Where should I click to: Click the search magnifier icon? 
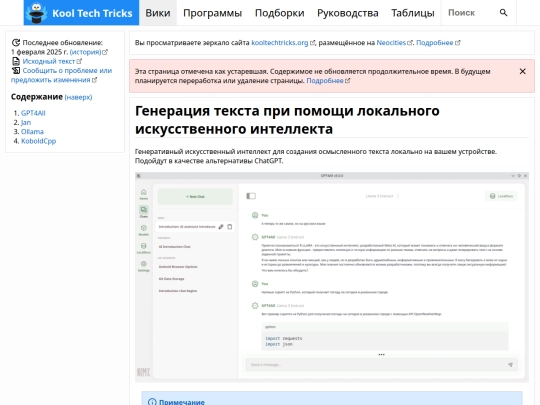click(x=503, y=13)
